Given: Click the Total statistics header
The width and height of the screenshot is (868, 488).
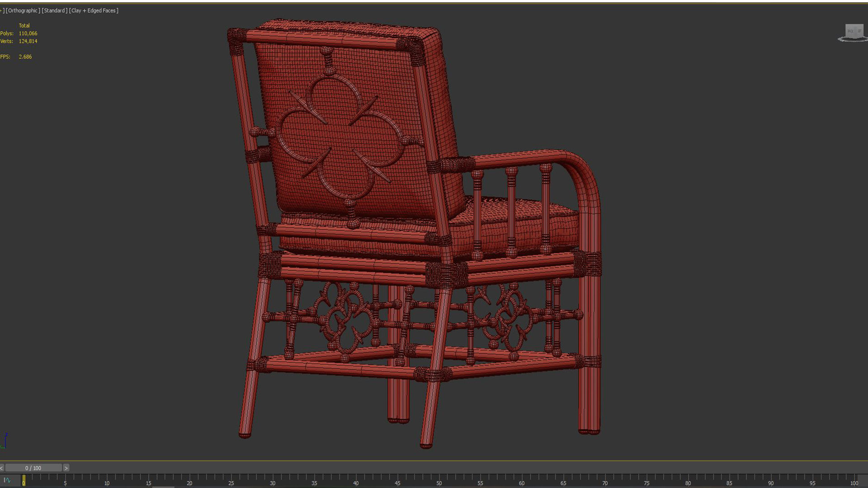Looking at the screenshot, I should pyautogui.click(x=24, y=26).
